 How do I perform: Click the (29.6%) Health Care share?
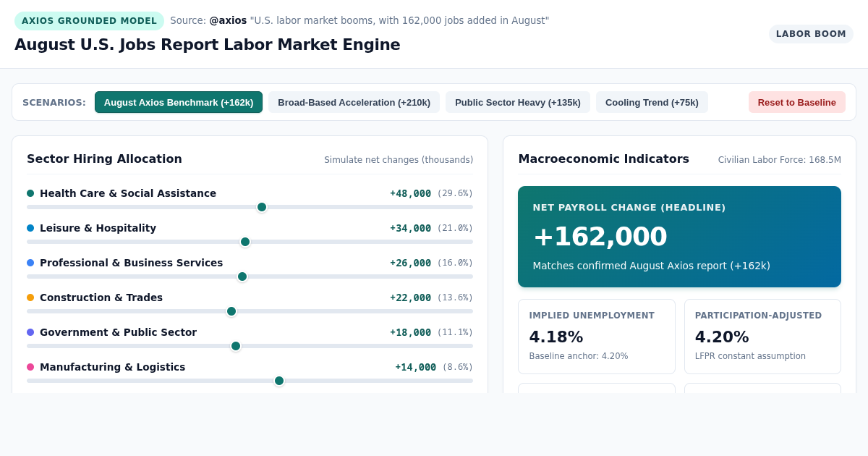(x=455, y=193)
